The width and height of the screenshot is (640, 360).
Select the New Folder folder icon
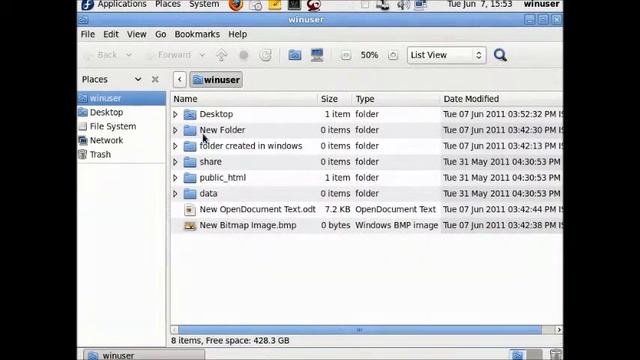(190, 130)
